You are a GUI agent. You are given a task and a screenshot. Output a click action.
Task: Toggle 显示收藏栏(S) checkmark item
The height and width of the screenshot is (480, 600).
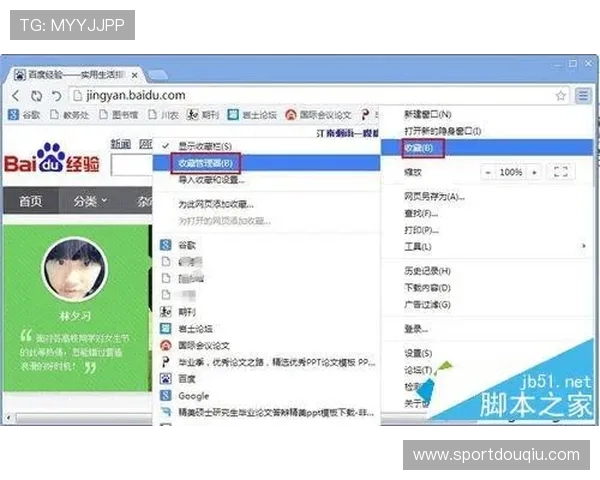tap(266, 146)
